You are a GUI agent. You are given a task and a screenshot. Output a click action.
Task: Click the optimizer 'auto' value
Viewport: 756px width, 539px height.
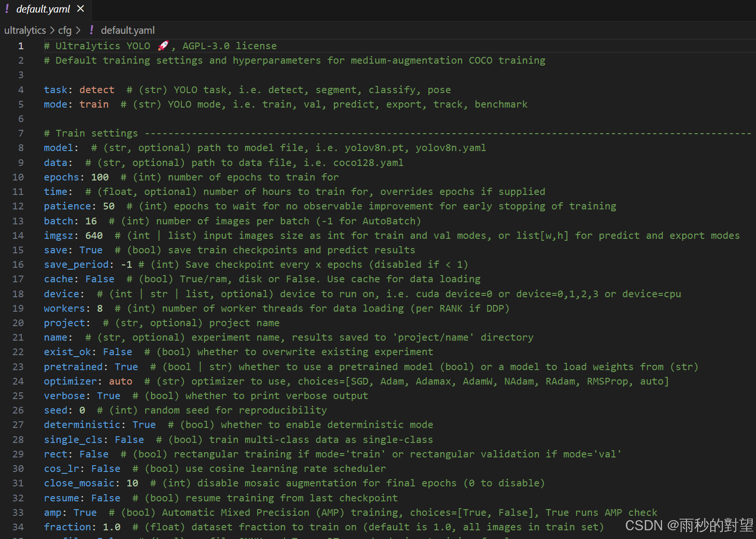(x=121, y=381)
